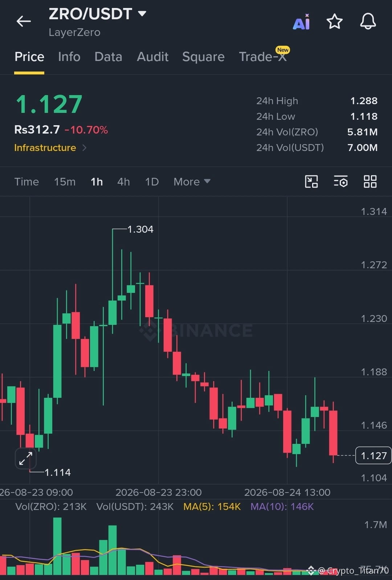Tap the 24h Low value 1.118
Screen dimensions: 392x580
[364, 117]
